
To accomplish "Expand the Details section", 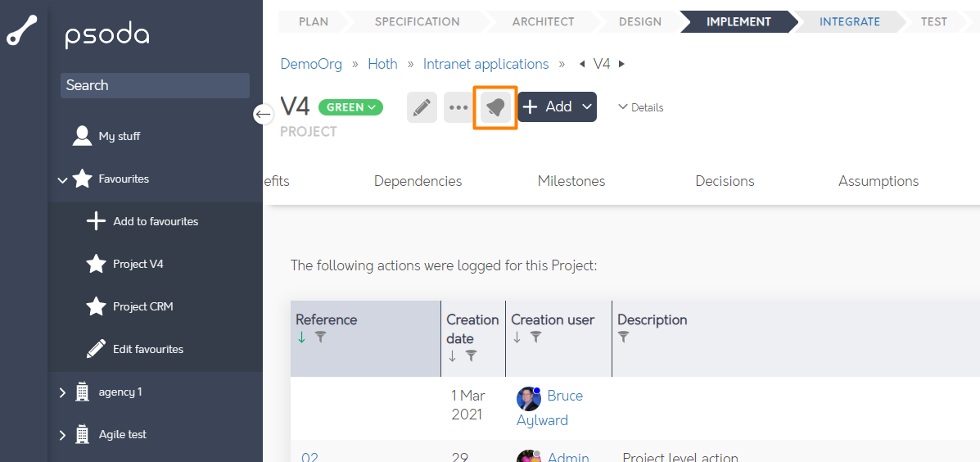I will point(640,107).
